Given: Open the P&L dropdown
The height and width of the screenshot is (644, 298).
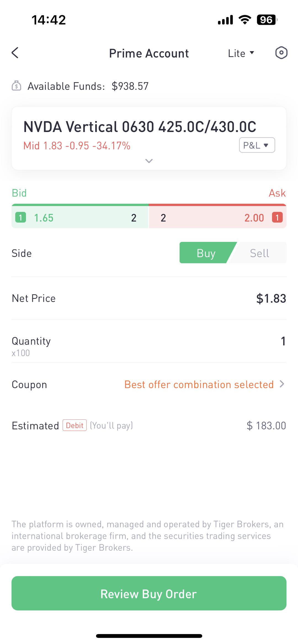Looking at the screenshot, I should 257,145.
